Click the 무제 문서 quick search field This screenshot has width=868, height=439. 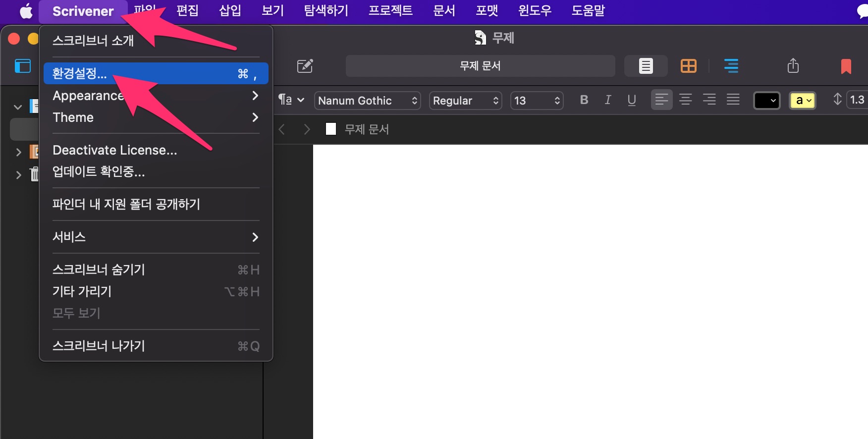click(480, 66)
